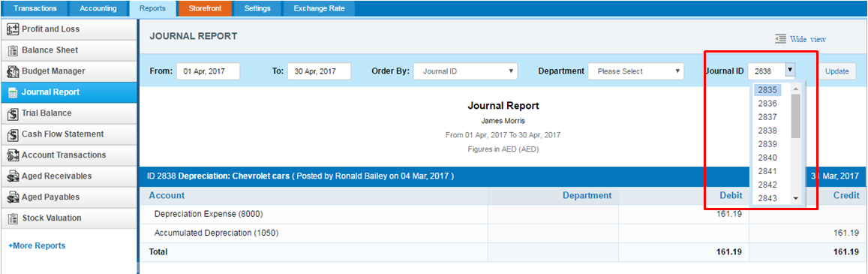Open the Exchange Rate tab
The image size is (868, 274).
click(x=319, y=8)
